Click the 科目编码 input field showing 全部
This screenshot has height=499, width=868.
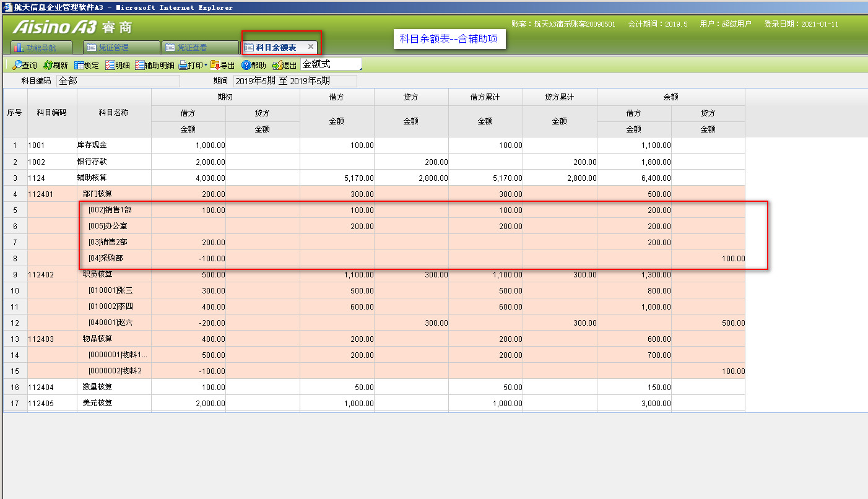click(x=118, y=81)
